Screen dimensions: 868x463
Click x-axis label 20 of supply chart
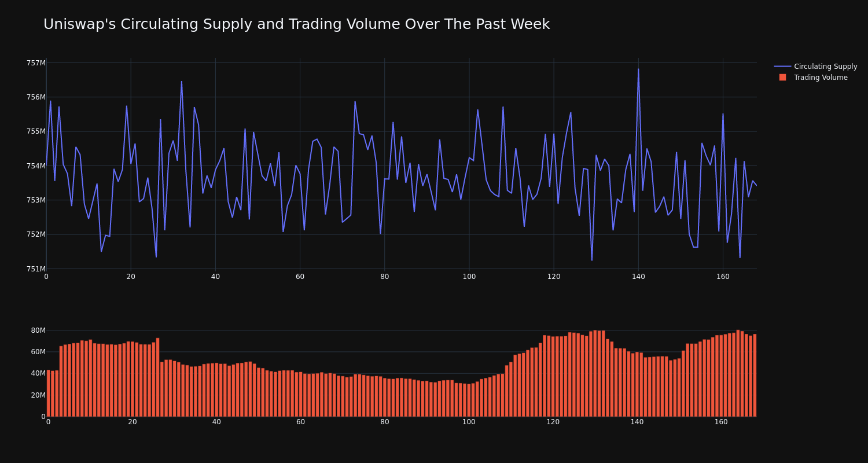point(131,277)
